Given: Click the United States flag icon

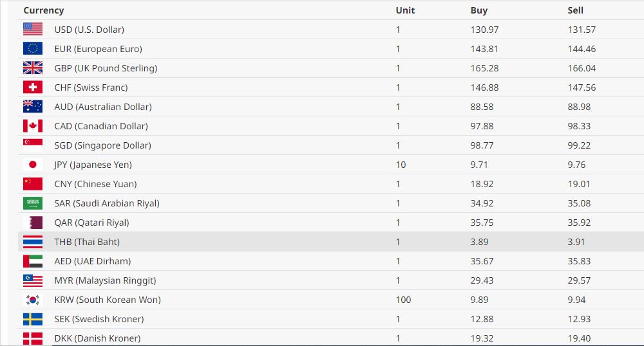Looking at the screenshot, I should (33, 29).
